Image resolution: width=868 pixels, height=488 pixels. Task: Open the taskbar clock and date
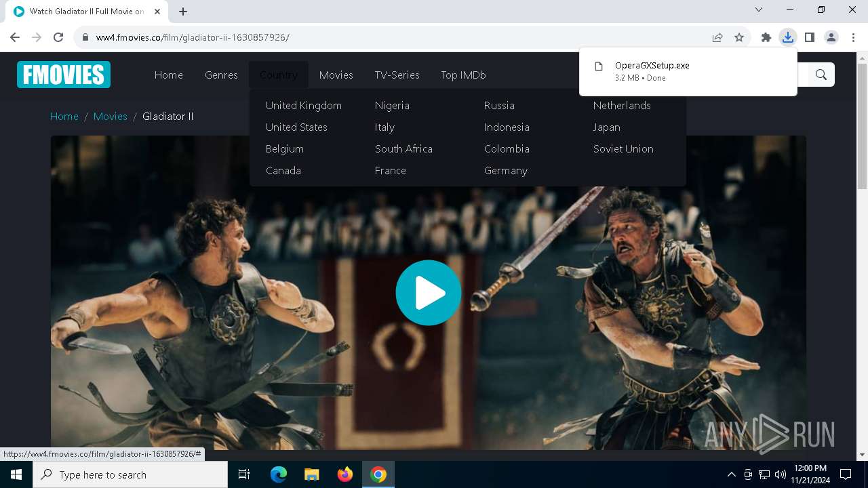[x=809, y=474]
